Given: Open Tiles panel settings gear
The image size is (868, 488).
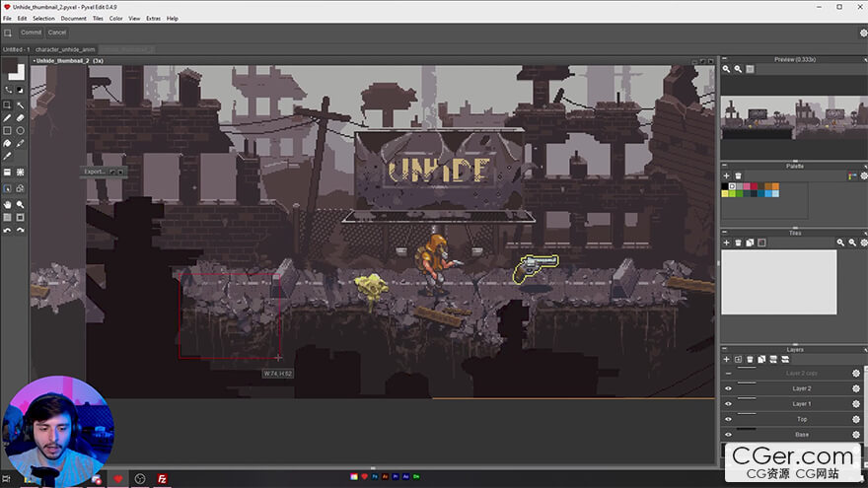Looking at the screenshot, I should [864, 243].
